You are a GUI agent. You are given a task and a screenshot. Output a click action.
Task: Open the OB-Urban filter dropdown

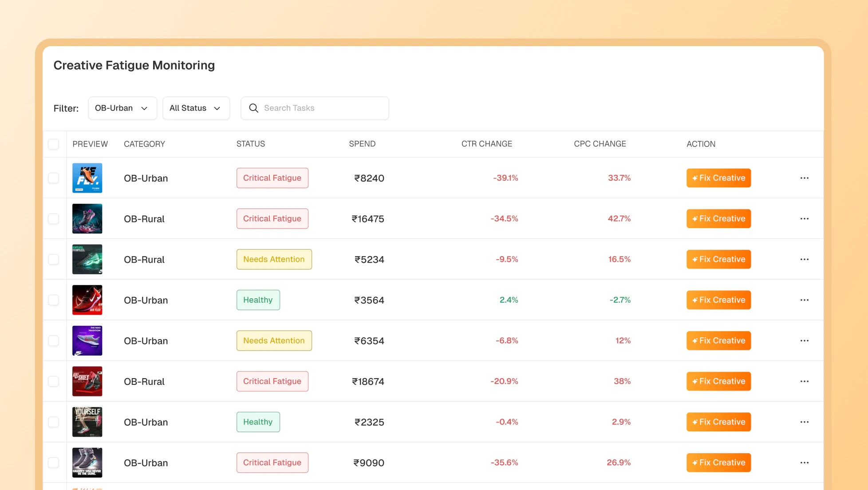pyautogui.click(x=122, y=108)
